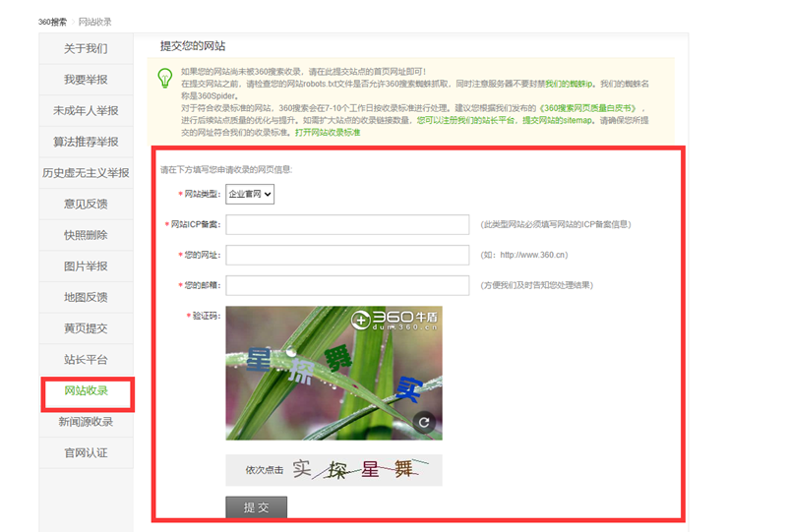The width and height of the screenshot is (787, 532).
Task: Click the character 舞 in captcha image
Action: pyautogui.click(x=337, y=360)
